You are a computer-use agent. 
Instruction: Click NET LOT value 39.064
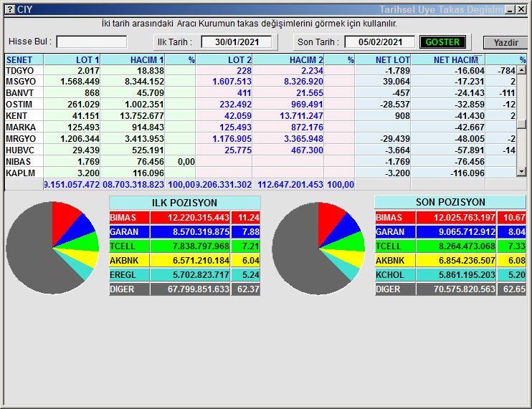(396, 82)
